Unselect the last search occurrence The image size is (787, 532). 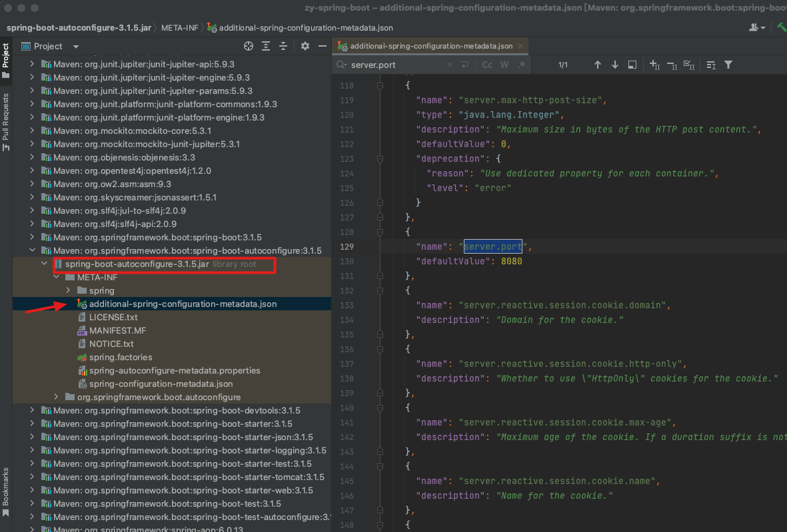coord(672,65)
